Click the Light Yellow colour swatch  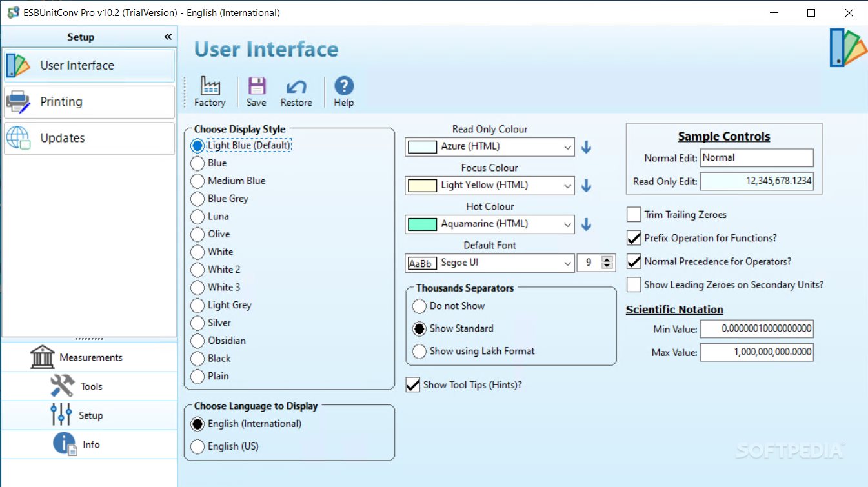pyautogui.click(x=422, y=186)
